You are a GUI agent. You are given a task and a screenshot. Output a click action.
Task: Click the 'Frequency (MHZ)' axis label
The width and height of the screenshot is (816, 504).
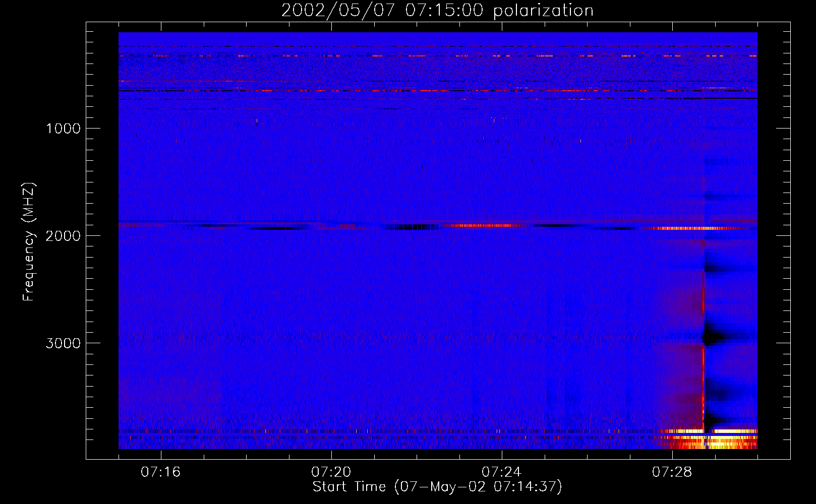click(x=29, y=242)
